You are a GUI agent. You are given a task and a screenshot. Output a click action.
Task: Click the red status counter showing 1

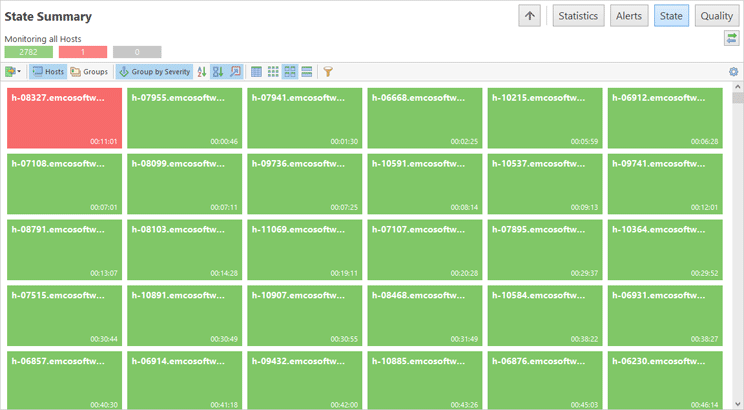tap(82, 52)
